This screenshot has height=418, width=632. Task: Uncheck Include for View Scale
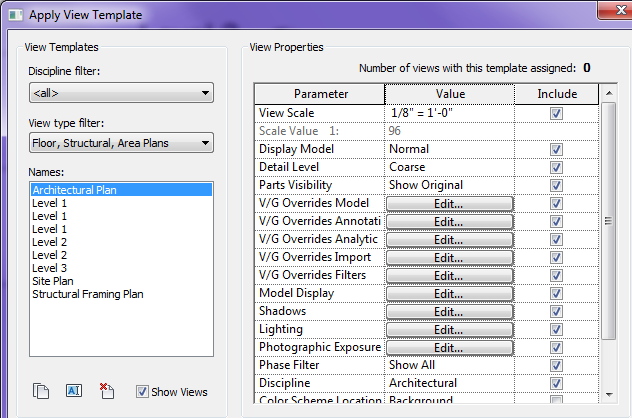[x=556, y=113]
